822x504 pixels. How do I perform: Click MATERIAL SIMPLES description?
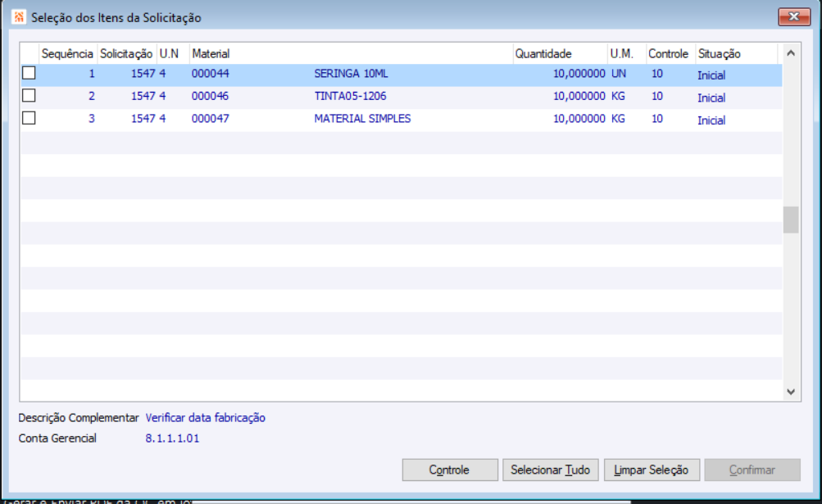click(x=362, y=119)
